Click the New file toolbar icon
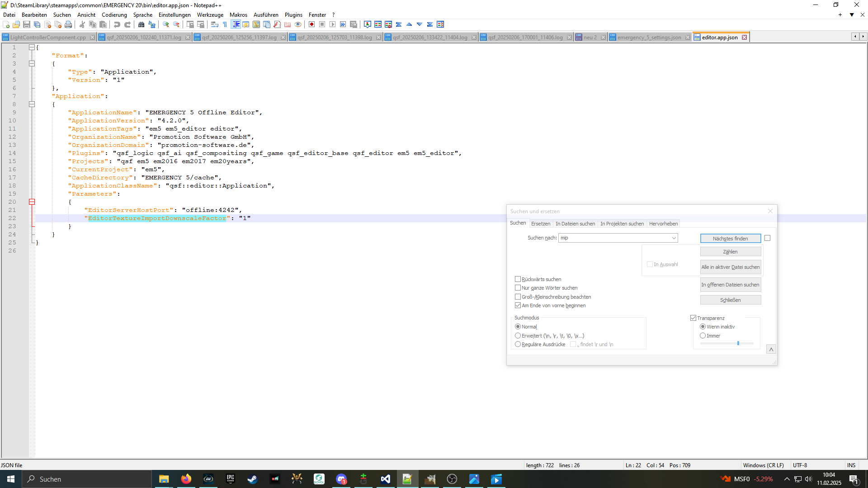868x488 pixels. 6,24
